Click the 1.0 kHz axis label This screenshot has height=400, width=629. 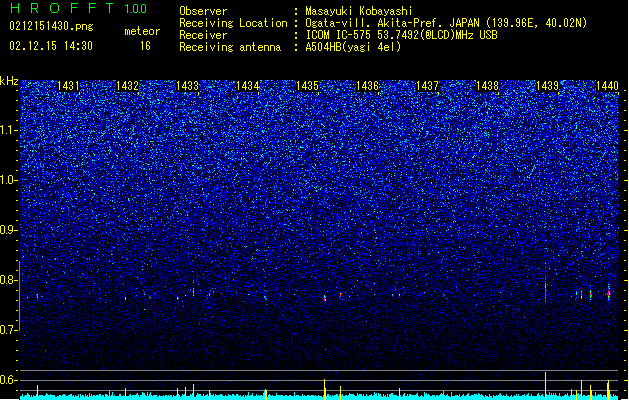tap(9, 180)
